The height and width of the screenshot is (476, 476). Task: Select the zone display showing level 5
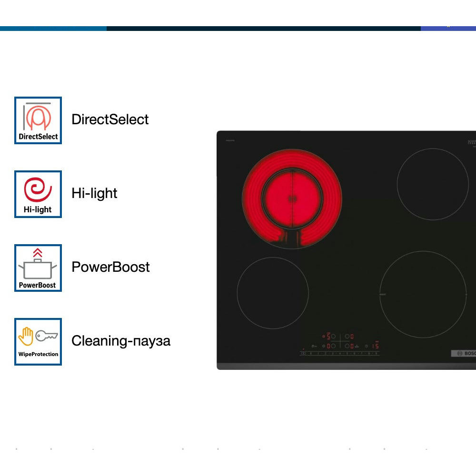coord(328,336)
